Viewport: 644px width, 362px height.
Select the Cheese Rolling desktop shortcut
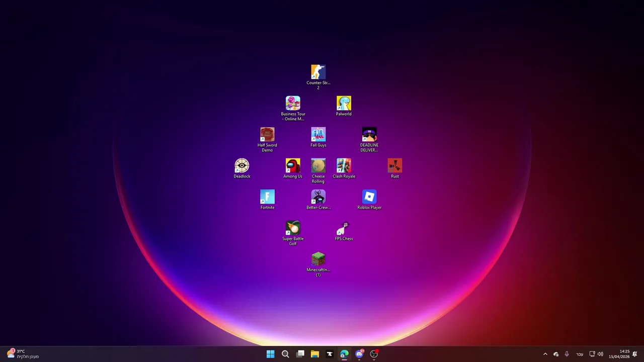point(318,170)
